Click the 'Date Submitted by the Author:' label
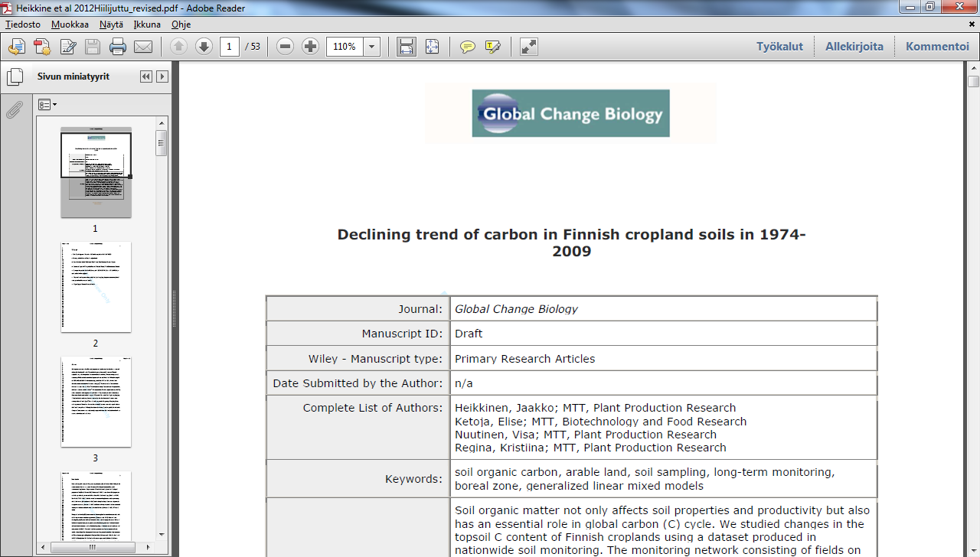Viewport: 980px width, 557px height. click(358, 383)
